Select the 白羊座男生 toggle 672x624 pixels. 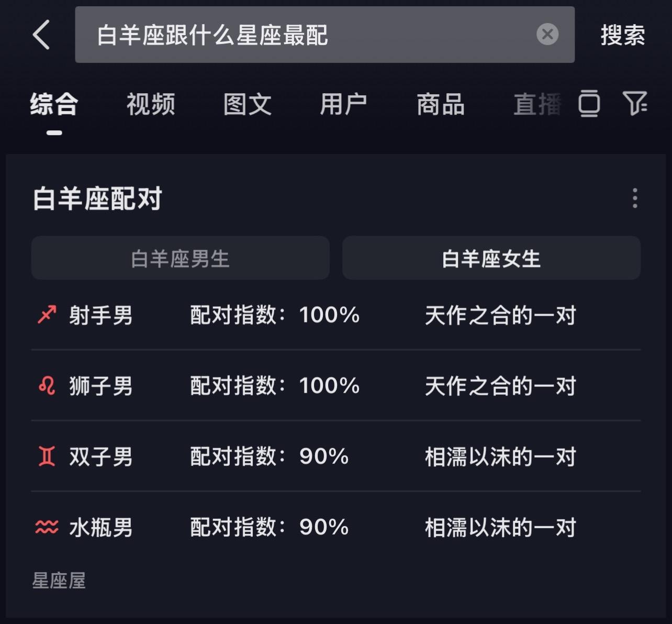point(181,258)
